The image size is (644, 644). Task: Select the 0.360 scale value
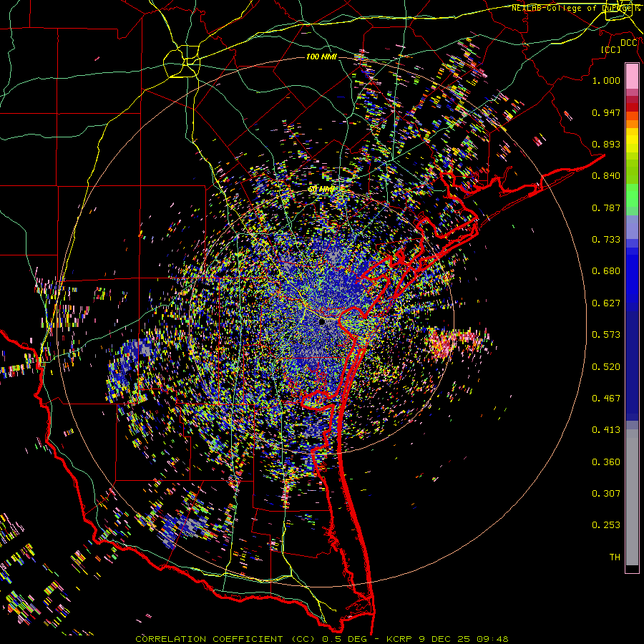coord(606,462)
